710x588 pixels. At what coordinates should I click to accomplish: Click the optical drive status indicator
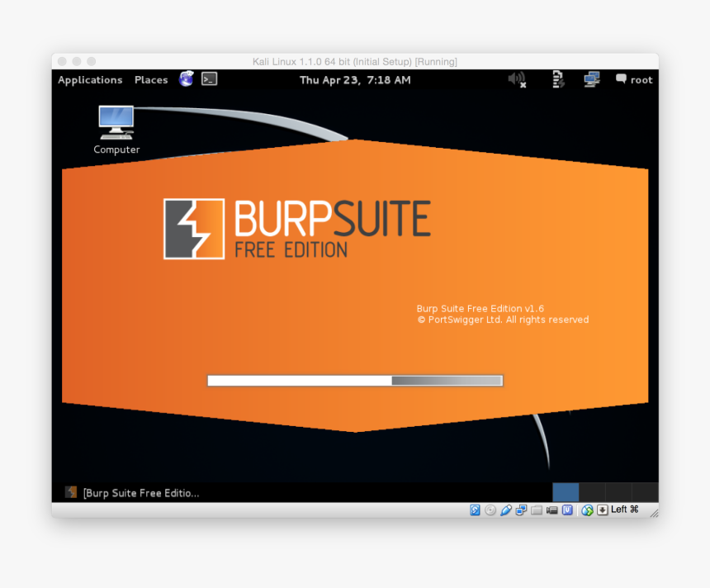coord(489,510)
